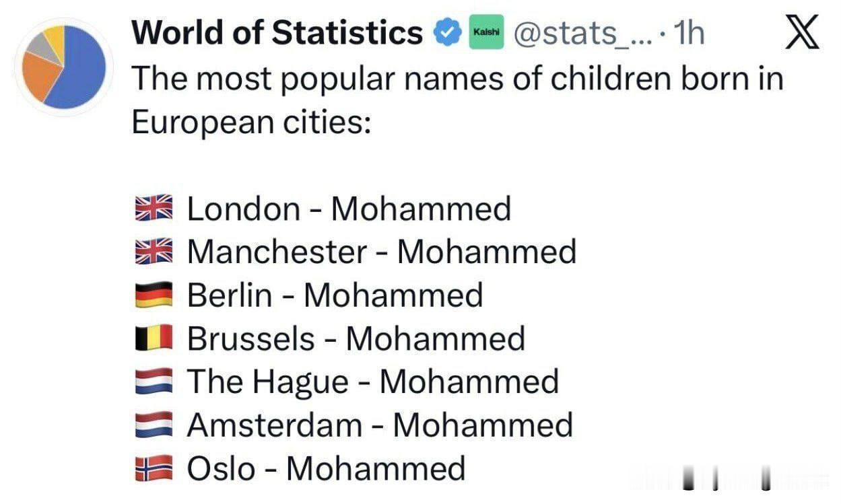Click the UK flag beside London

click(154, 209)
